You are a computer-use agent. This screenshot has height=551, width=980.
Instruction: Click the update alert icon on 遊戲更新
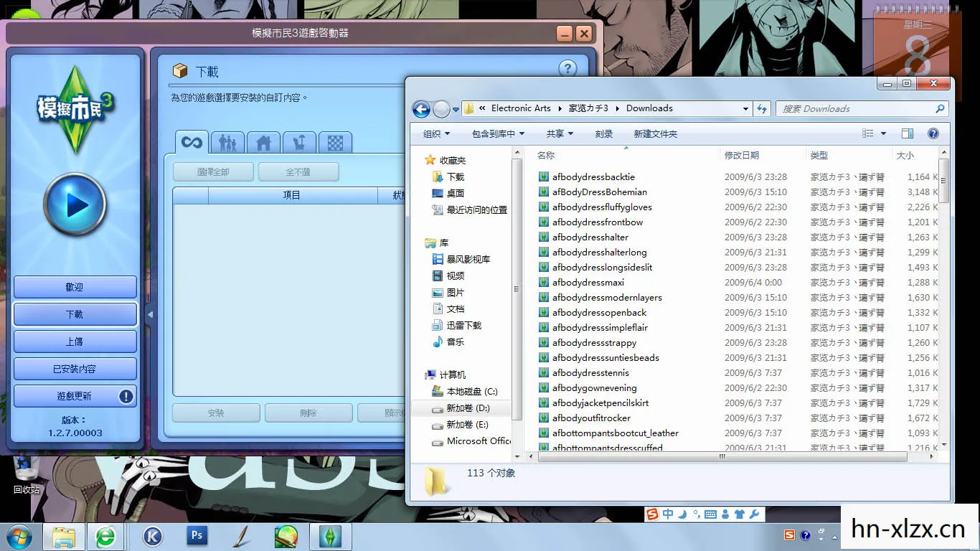(126, 396)
